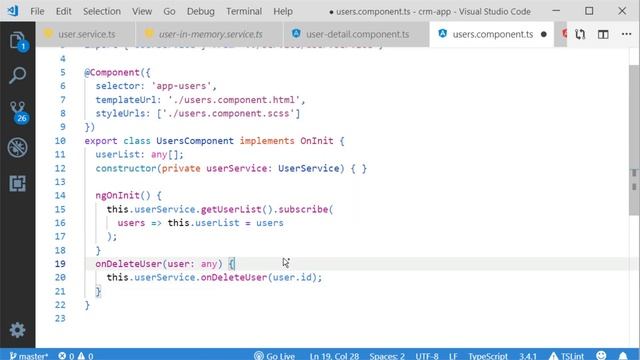Click the feedback smiley in status bar
The width and height of the screenshot is (640, 360).
point(601,356)
